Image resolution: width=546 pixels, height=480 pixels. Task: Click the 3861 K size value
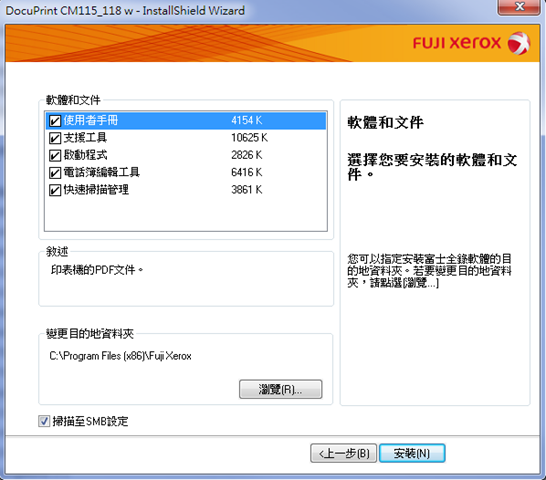[247, 190]
